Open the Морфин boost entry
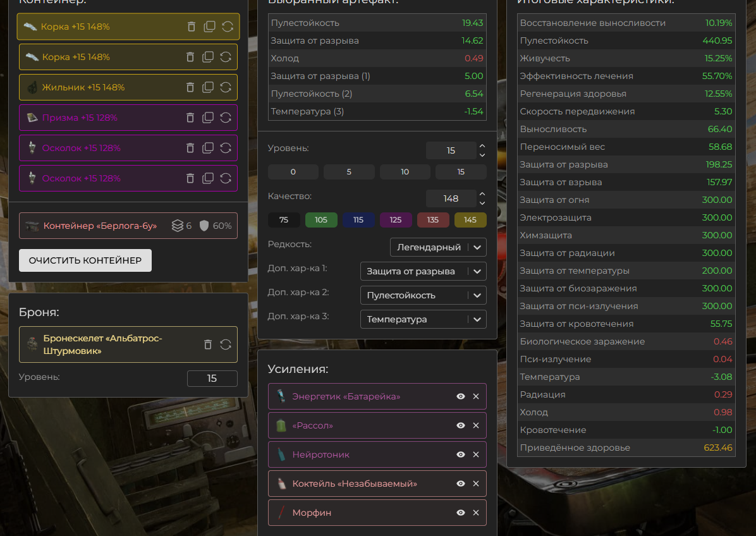 coord(377,513)
